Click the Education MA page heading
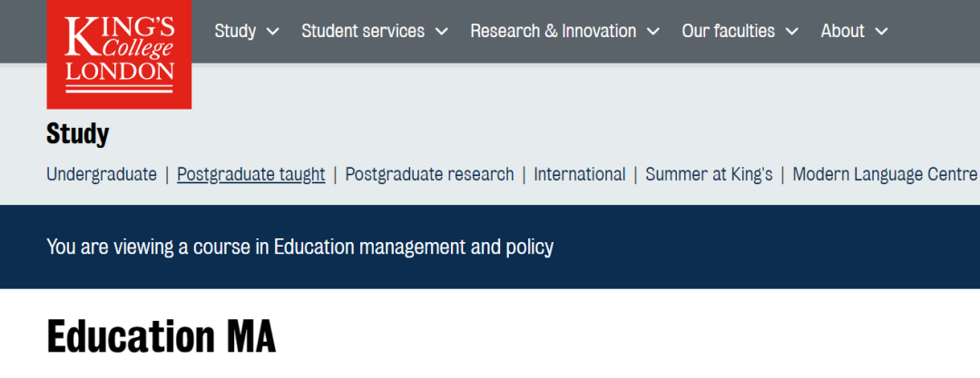The width and height of the screenshot is (980, 378). click(x=161, y=337)
